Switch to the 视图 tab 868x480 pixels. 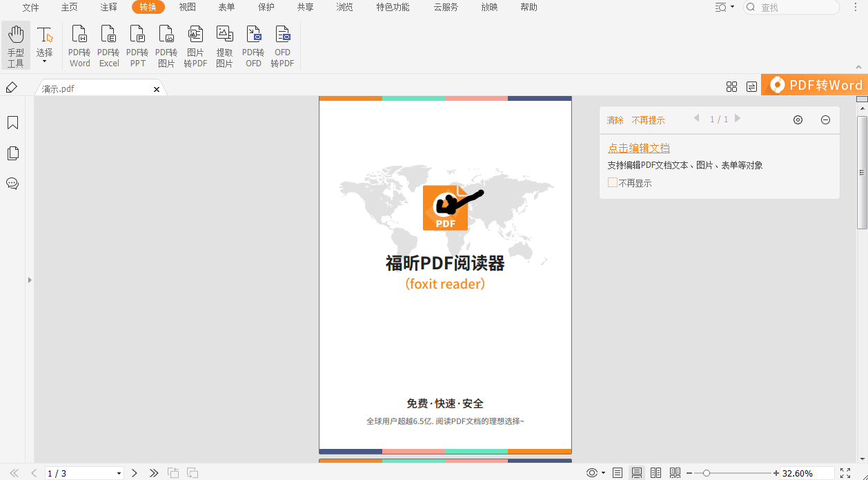(187, 8)
